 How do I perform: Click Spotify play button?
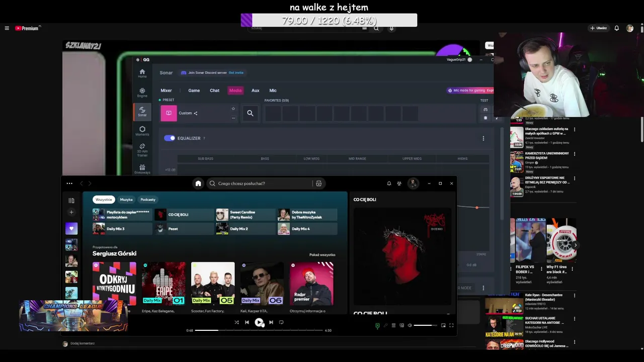tap(259, 322)
